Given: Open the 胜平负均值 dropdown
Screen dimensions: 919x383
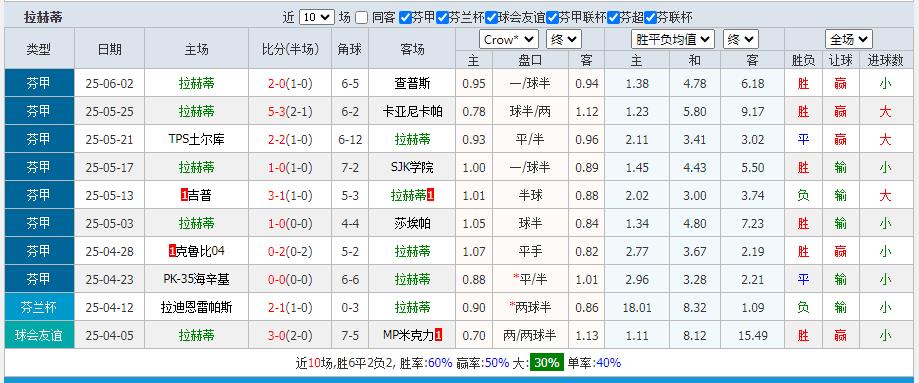Looking at the screenshot, I should 673,39.
